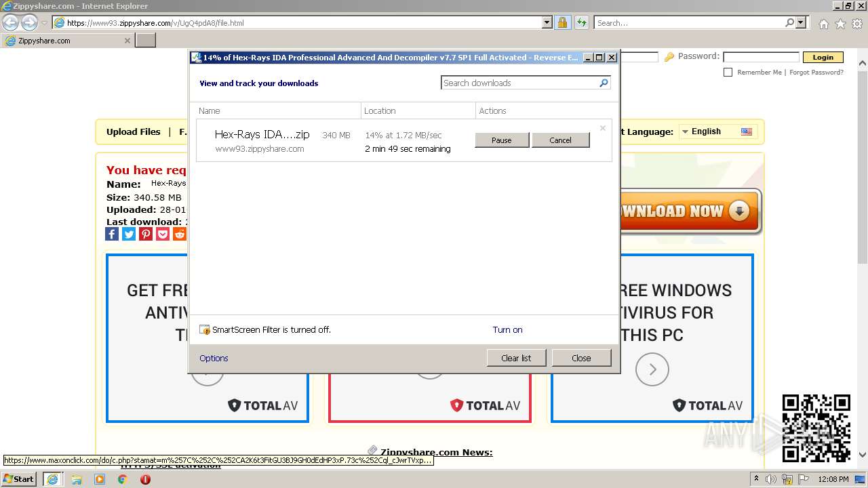Click the www93.zippyshare.com location text
Viewport: 868px width, 488px height.
click(x=260, y=148)
